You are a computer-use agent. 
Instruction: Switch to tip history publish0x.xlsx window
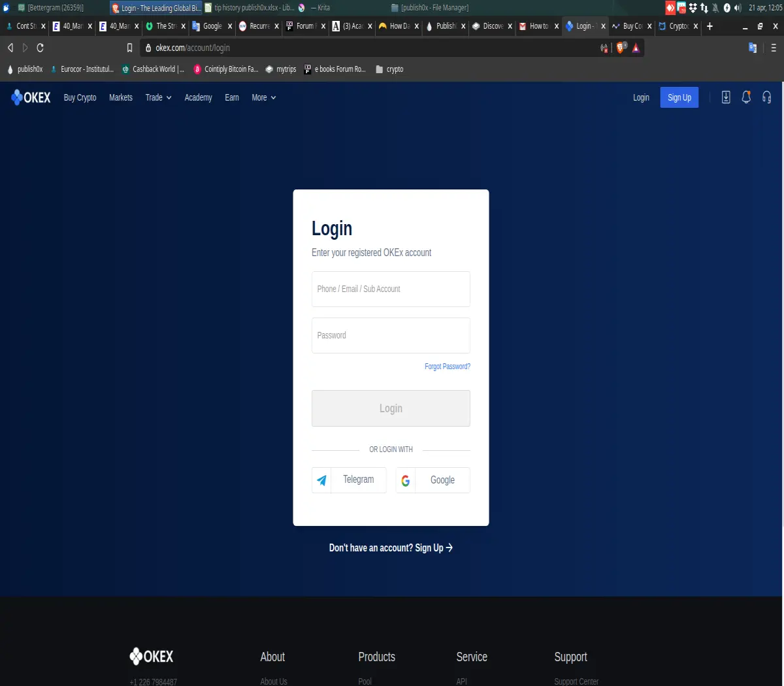pos(250,8)
